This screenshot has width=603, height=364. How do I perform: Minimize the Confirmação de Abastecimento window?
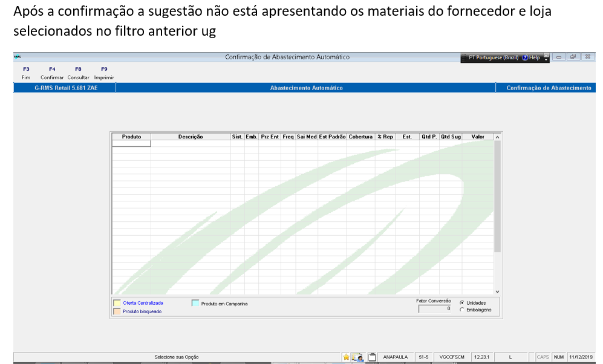pyautogui.click(x=559, y=57)
